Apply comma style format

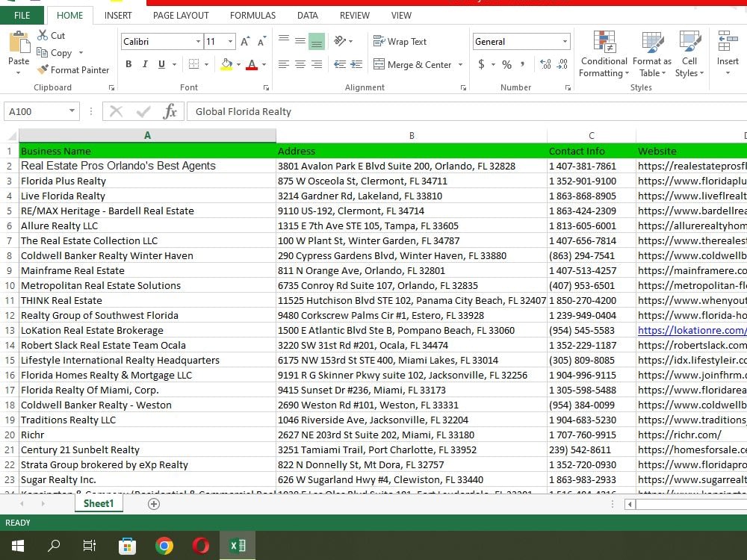pos(523,64)
